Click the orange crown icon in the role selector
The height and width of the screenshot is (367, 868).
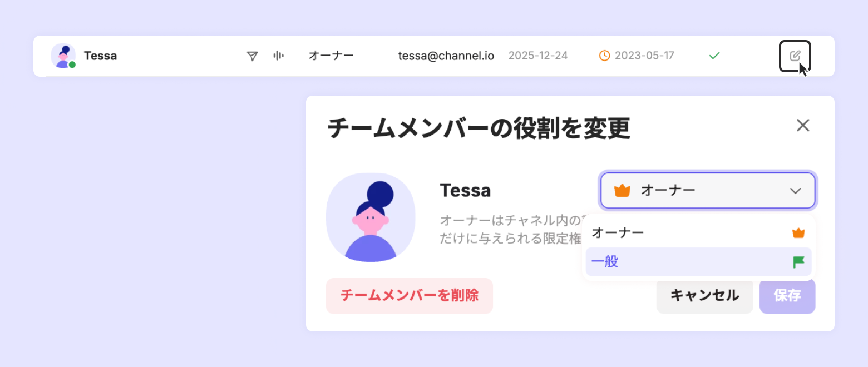[x=622, y=191]
